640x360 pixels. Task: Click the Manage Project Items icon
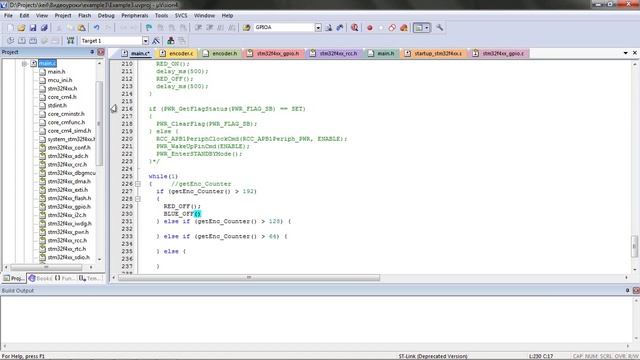[171, 41]
